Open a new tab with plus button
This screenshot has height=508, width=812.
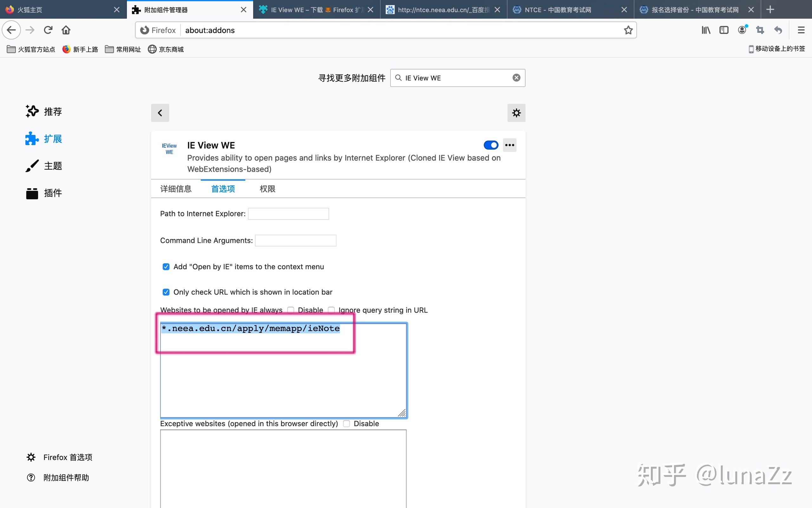coord(770,10)
